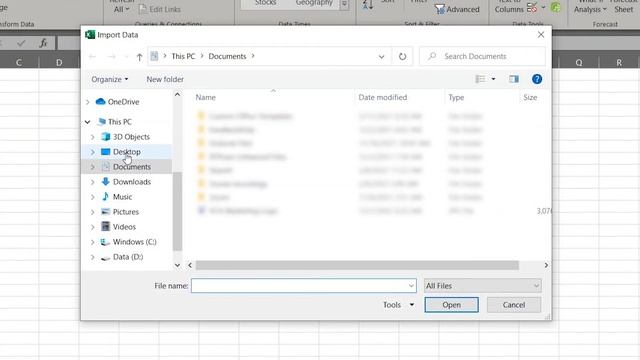This screenshot has width=640, height=360.
Task: Click the fx insert function icon
Action: tap(43, 43)
